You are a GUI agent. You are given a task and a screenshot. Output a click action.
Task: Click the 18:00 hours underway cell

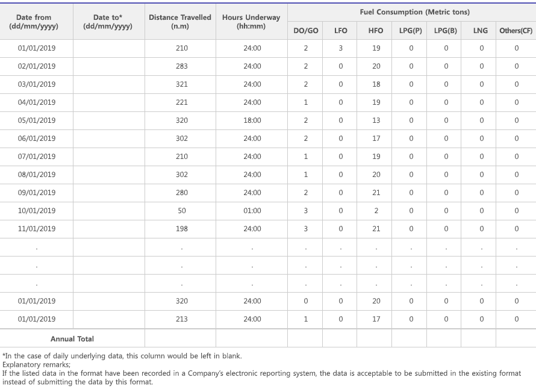click(x=252, y=120)
